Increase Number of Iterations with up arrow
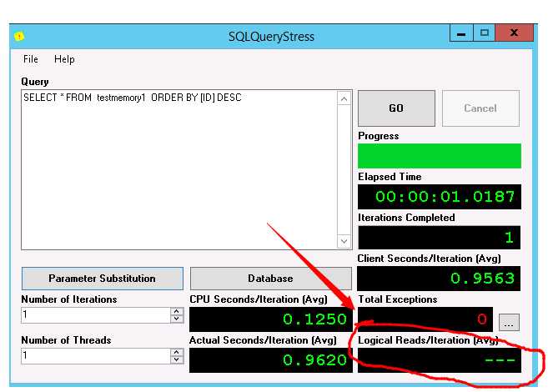 click(x=177, y=311)
